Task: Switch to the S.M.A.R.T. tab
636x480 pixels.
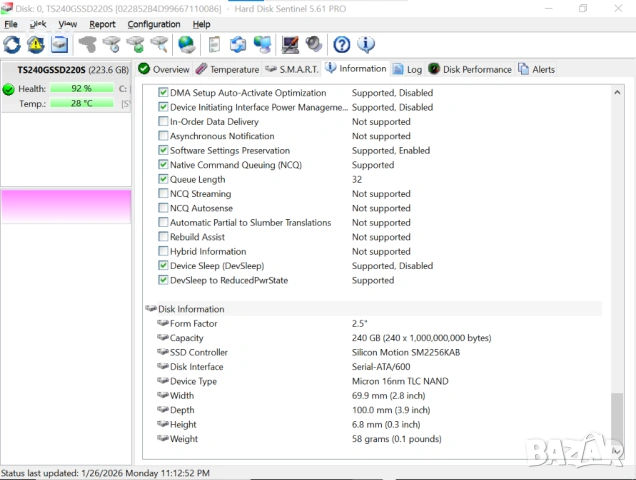Action: pos(290,69)
